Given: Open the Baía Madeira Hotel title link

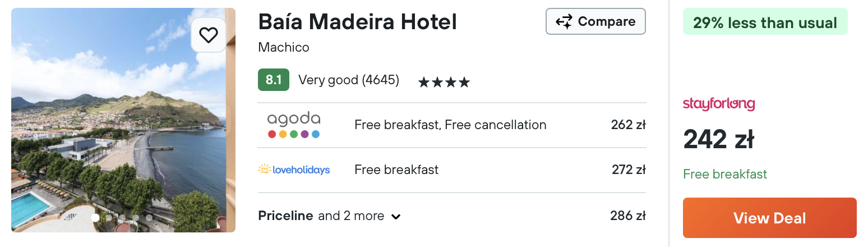Looking at the screenshot, I should coord(357,22).
